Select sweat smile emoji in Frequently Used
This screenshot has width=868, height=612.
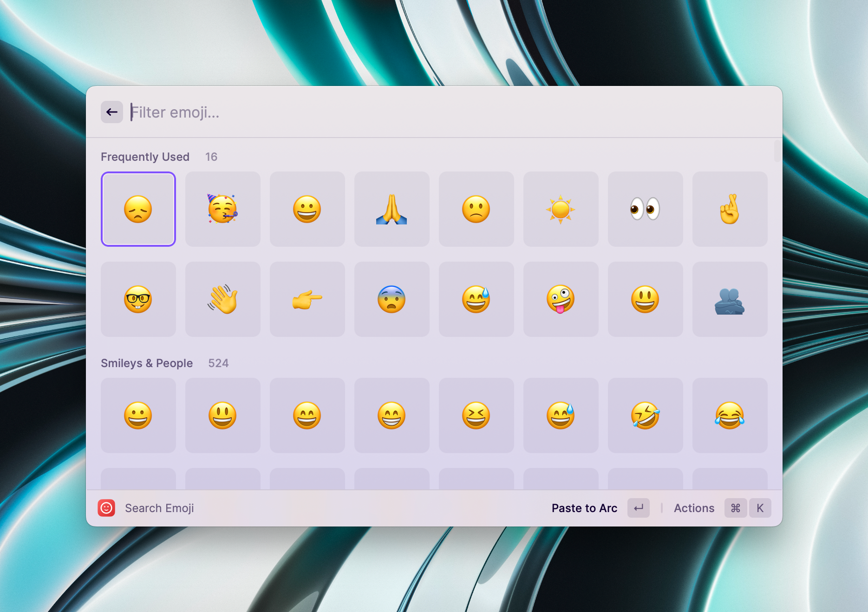pos(476,299)
